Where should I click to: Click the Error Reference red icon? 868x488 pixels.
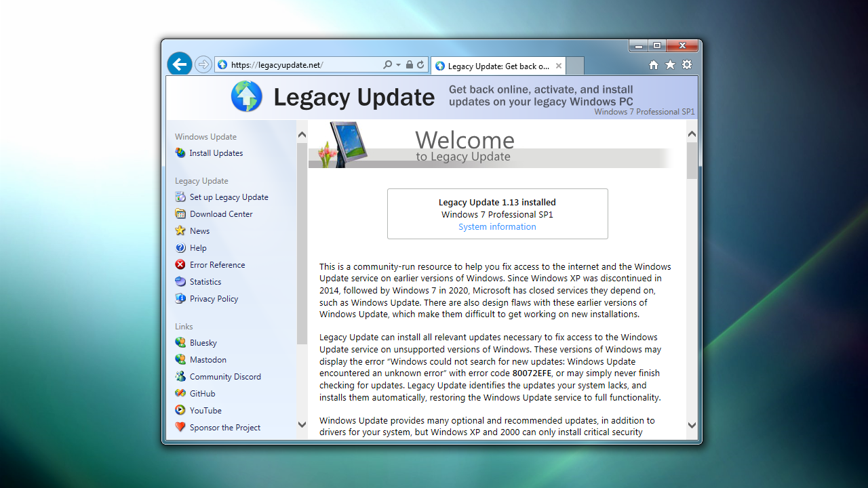pyautogui.click(x=180, y=264)
